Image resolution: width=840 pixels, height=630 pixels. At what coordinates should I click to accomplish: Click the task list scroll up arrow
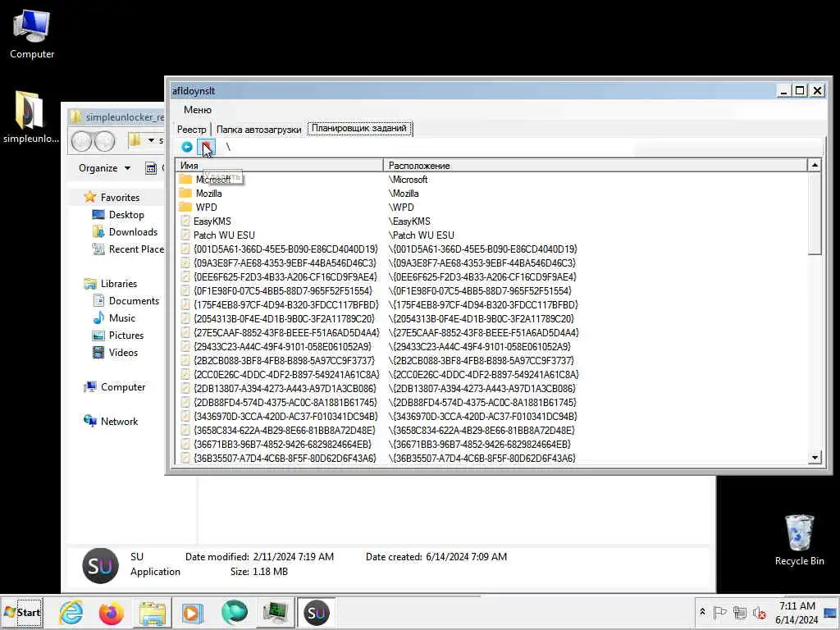815,165
